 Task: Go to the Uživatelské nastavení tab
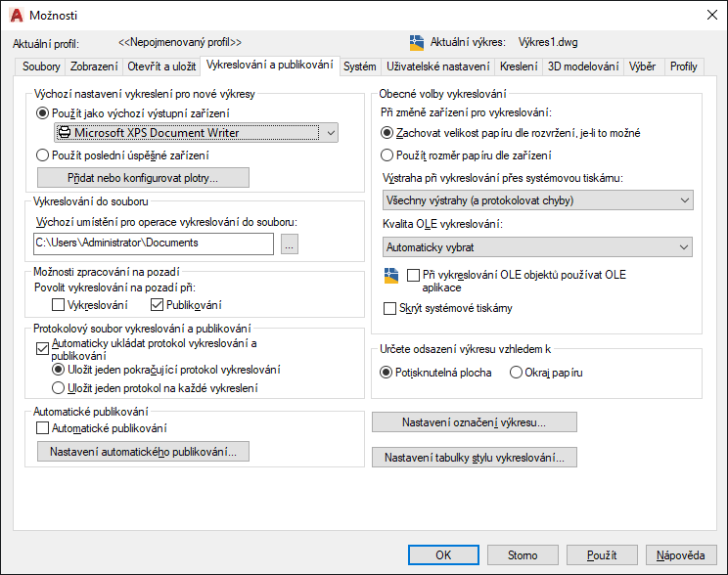(x=437, y=66)
